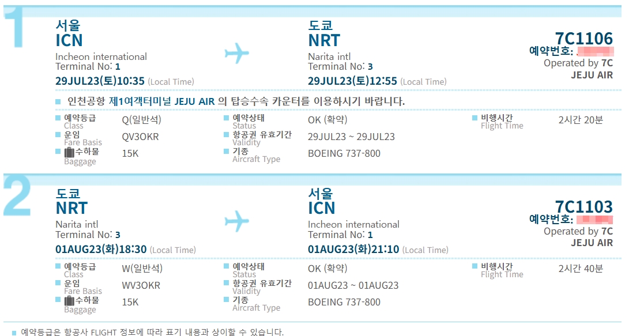Click the ICN departure code in segment 1
The image size is (644, 336).
pyautogui.click(x=69, y=41)
